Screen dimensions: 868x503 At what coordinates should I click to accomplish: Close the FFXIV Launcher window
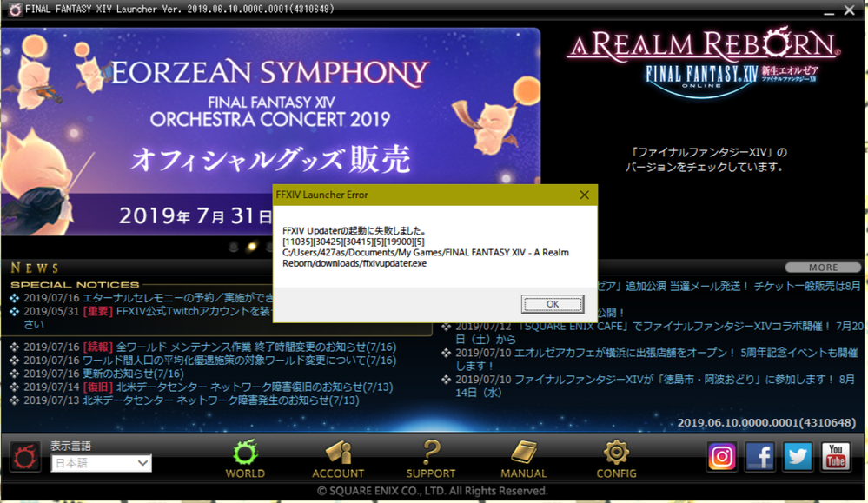pos(850,10)
